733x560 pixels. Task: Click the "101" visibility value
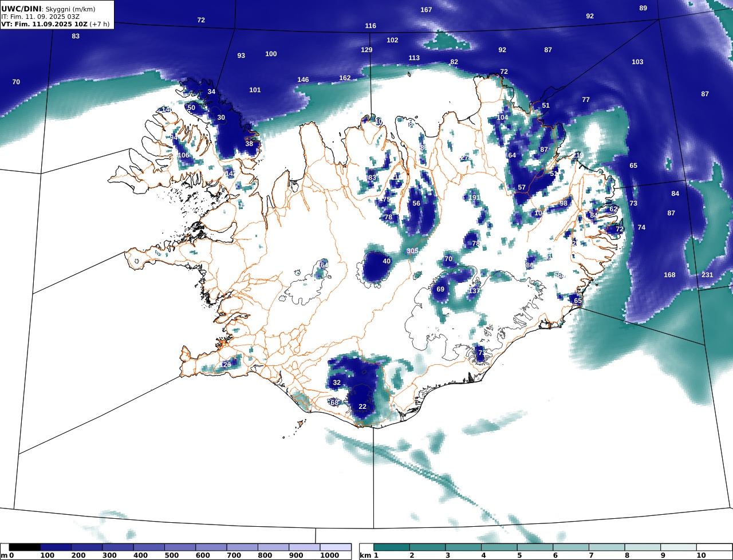255,90
